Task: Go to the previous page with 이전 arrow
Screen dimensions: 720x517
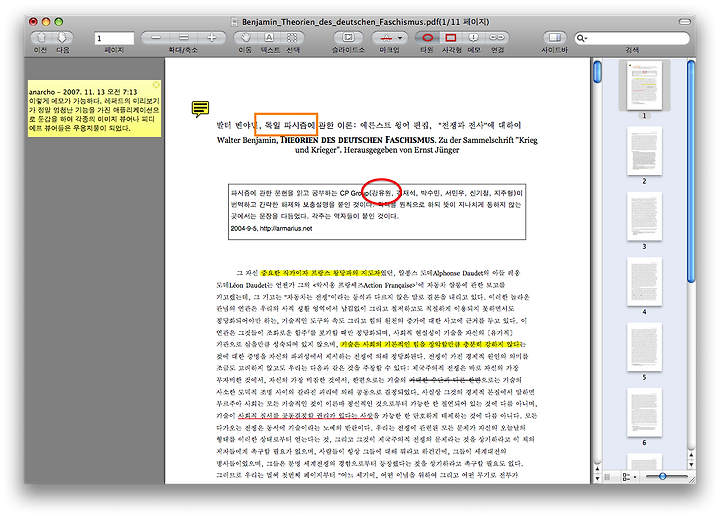Action: tap(41, 37)
